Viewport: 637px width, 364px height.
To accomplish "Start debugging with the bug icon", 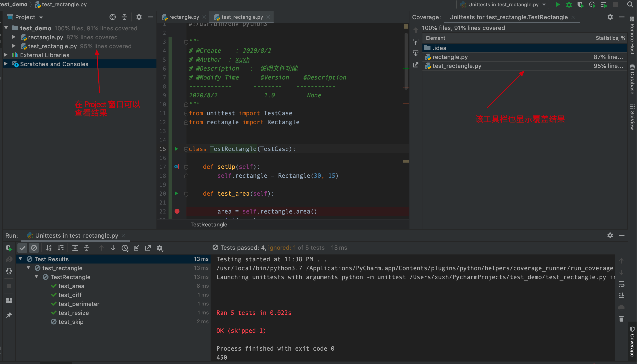I will click(x=569, y=4).
